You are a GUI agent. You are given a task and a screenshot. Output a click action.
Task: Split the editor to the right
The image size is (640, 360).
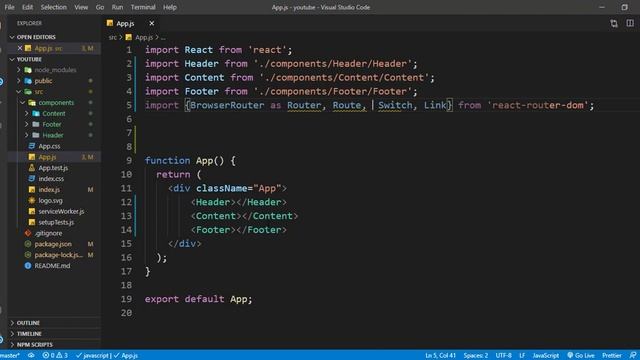coord(630,23)
